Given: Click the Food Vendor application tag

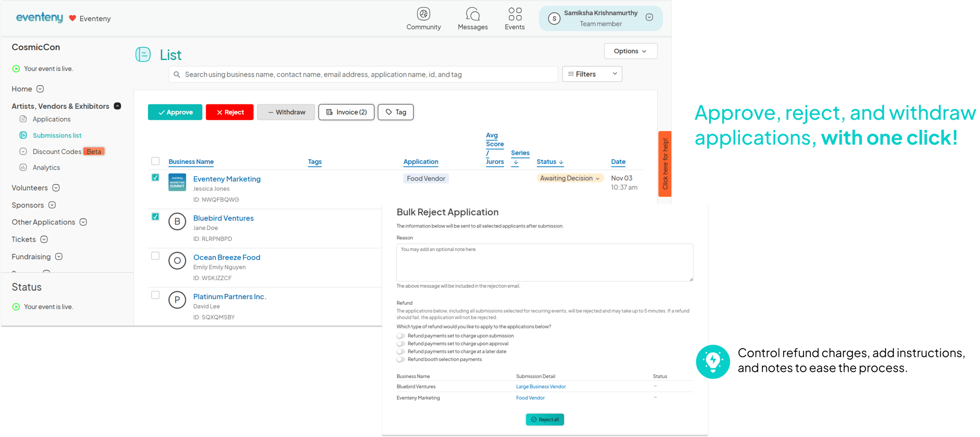Looking at the screenshot, I should [x=426, y=179].
